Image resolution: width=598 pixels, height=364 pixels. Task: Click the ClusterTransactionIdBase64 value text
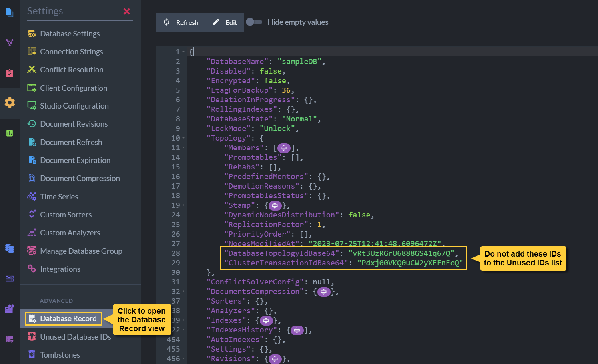[410, 263]
